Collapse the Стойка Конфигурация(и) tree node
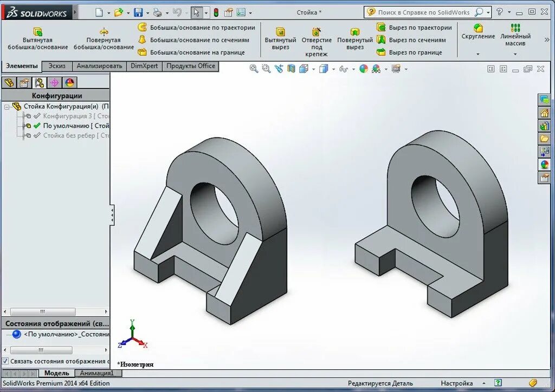 click(x=7, y=107)
